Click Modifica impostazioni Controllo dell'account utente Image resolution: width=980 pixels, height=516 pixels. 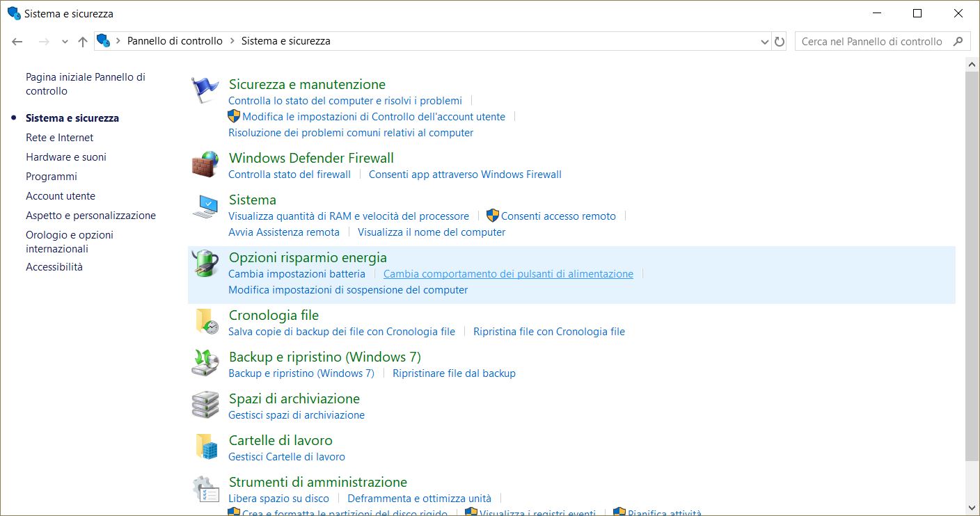tap(374, 117)
